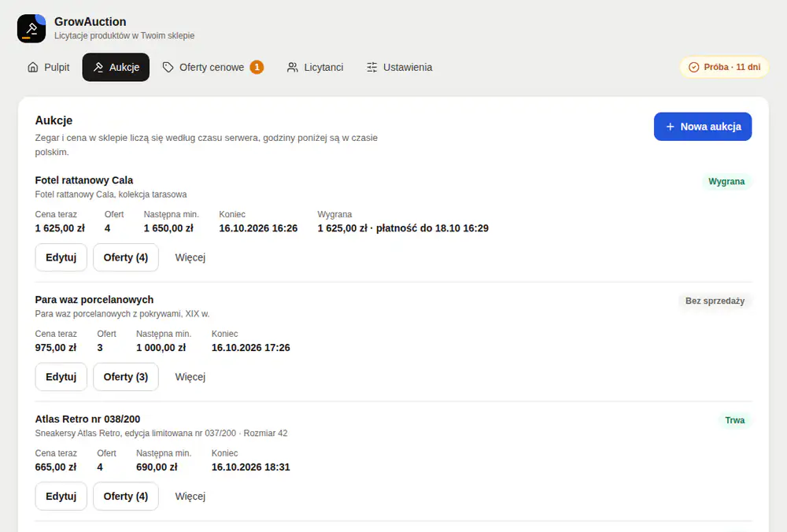
Task: Click the Trwa status badge
Action: pyautogui.click(x=735, y=420)
